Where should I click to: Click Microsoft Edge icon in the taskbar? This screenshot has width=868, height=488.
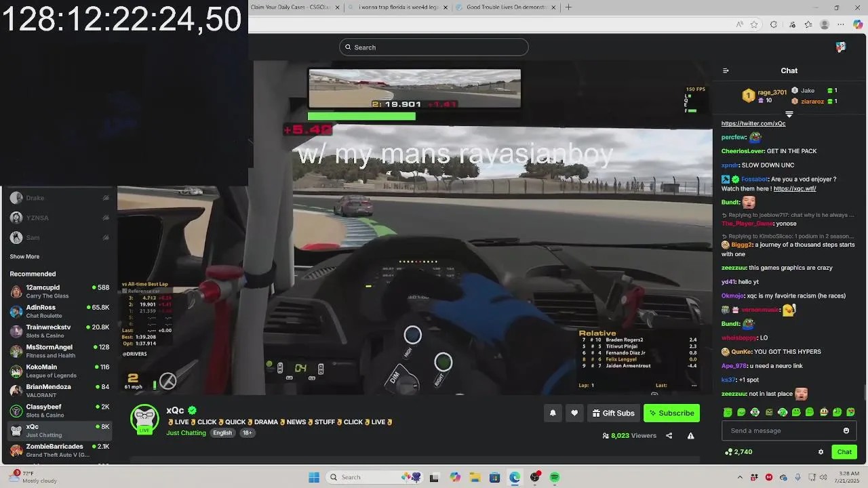point(515,477)
